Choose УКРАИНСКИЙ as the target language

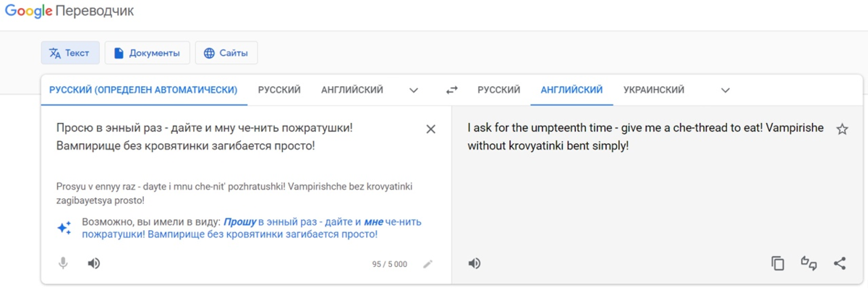[654, 90]
